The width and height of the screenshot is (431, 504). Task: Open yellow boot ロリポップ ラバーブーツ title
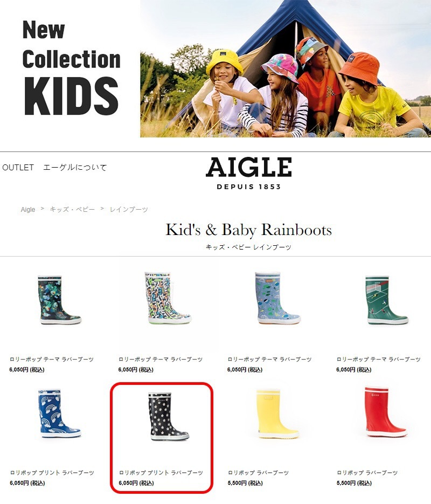258,473
